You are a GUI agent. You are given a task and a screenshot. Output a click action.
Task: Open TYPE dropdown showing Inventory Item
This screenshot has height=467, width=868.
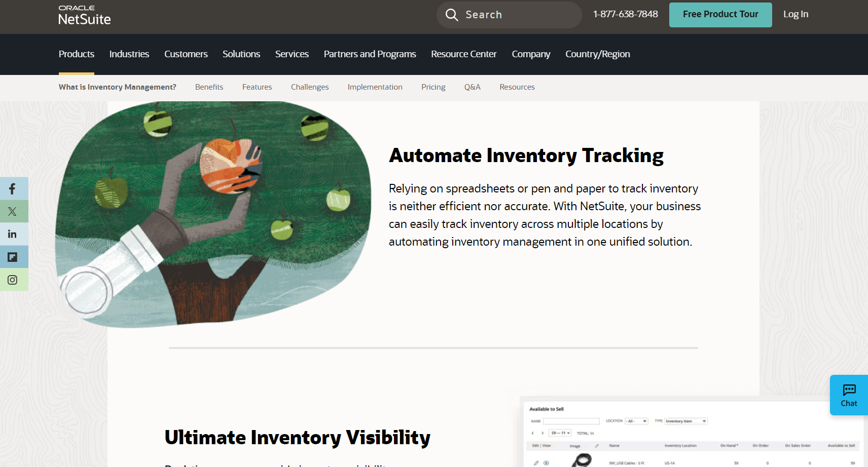click(x=686, y=421)
